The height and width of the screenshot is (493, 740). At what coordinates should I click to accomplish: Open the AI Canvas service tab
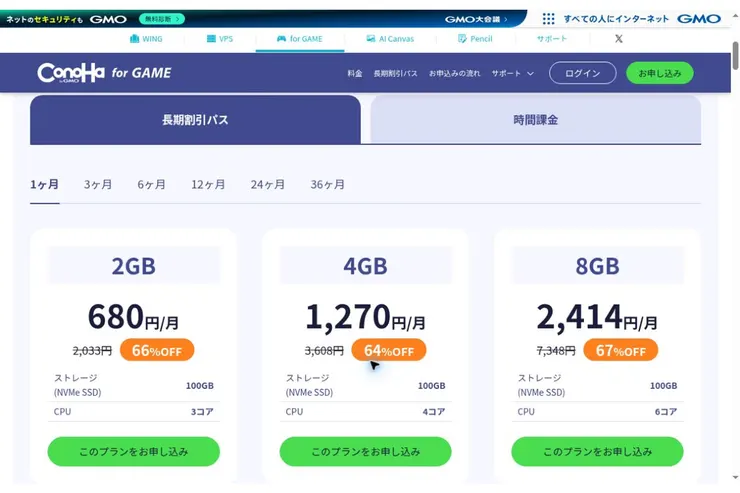pyautogui.click(x=390, y=39)
